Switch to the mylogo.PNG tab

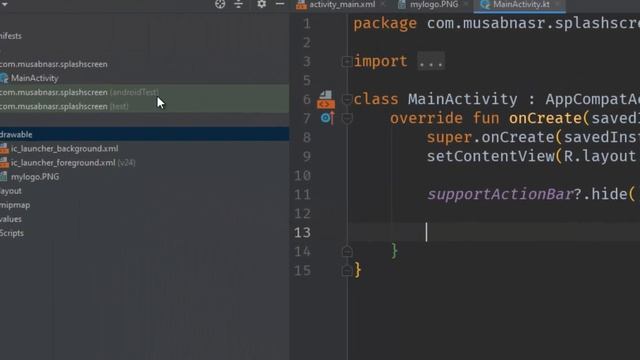click(x=434, y=4)
